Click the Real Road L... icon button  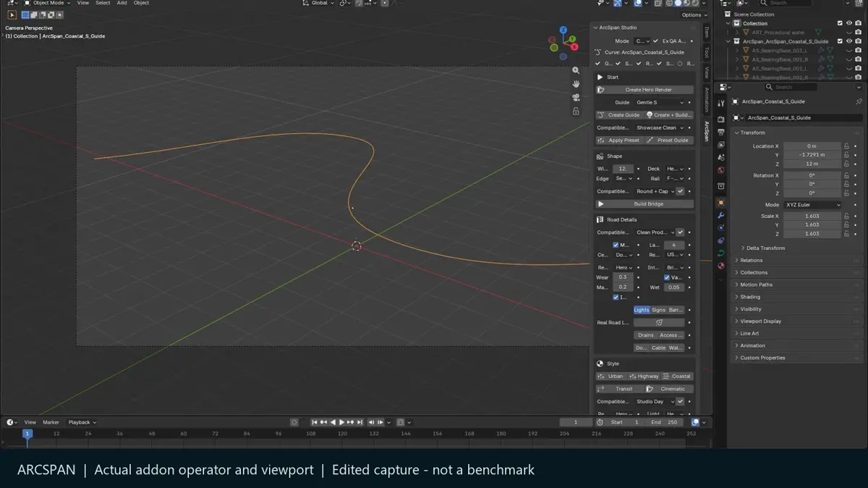coord(659,323)
